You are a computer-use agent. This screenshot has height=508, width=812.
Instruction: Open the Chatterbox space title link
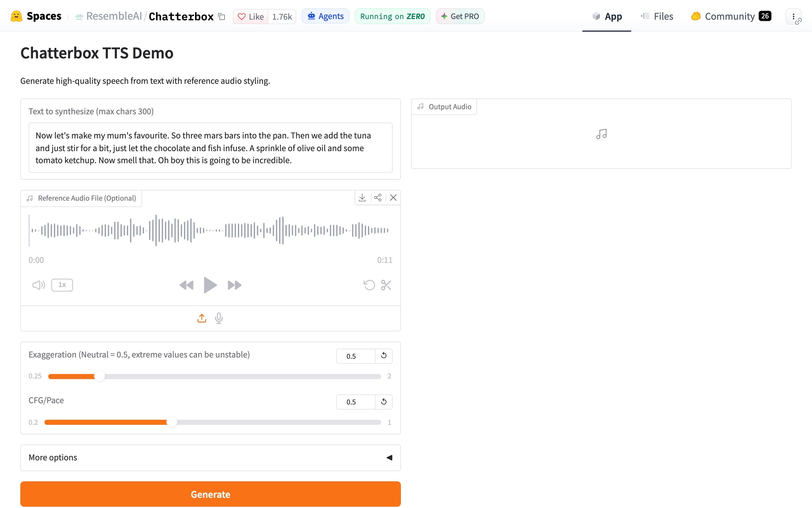181,17
